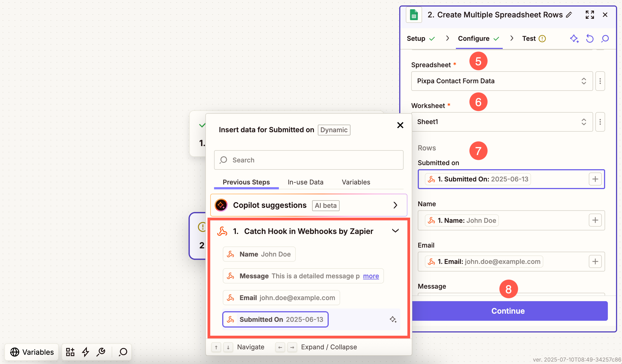
Task: Click the Google Sheets app icon
Action: [414, 15]
